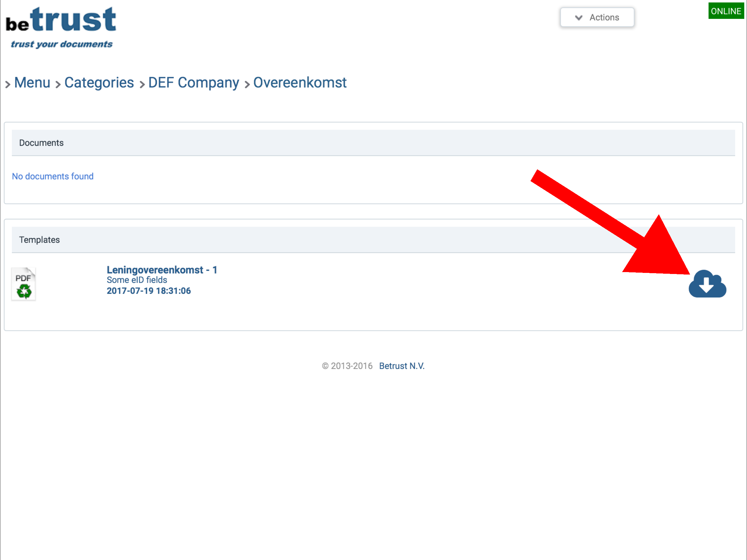Visit Betrust N.V. footer link
The height and width of the screenshot is (560, 747).
point(402,366)
